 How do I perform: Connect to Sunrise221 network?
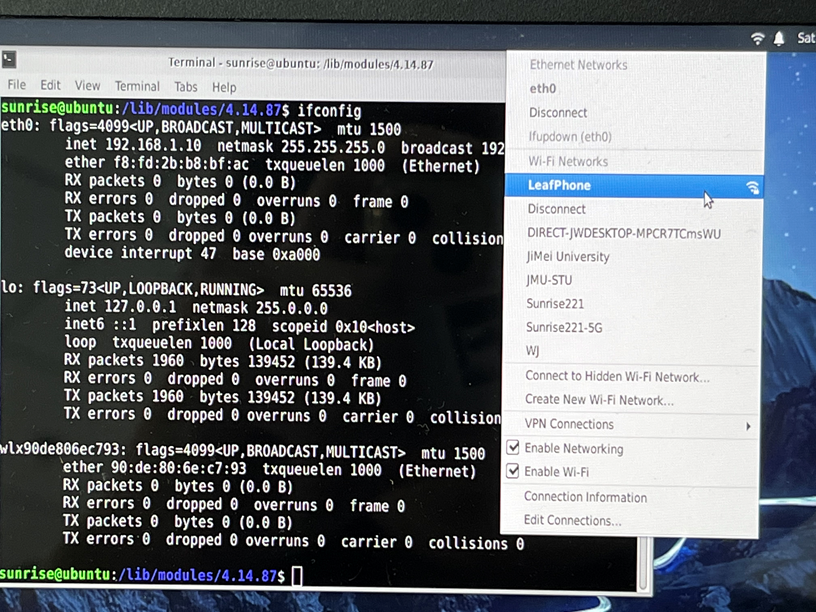(555, 303)
